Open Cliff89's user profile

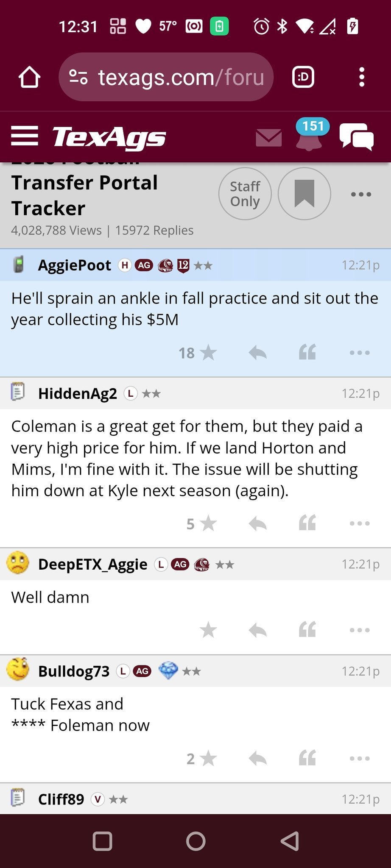tap(61, 799)
